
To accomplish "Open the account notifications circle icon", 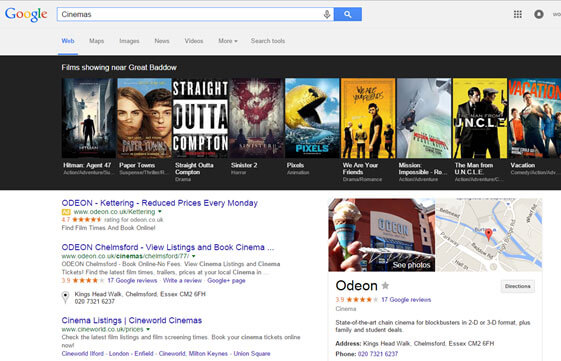I will tap(539, 14).
